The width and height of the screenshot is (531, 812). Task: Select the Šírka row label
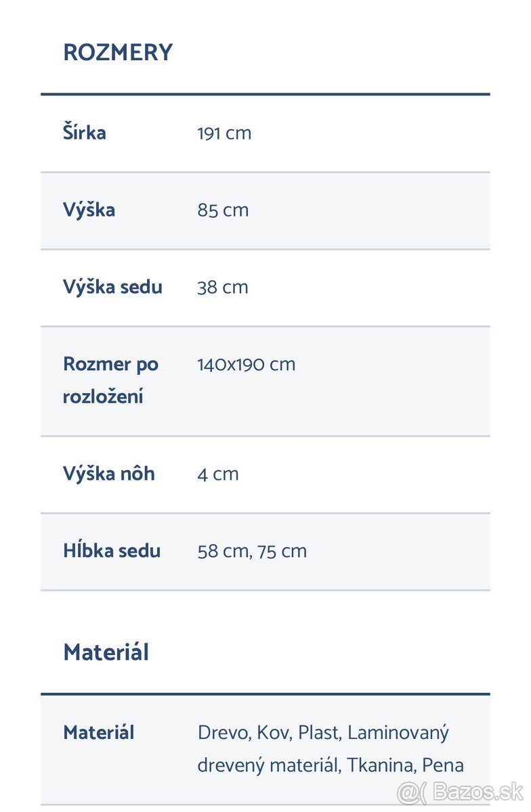pyautogui.click(x=85, y=133)
